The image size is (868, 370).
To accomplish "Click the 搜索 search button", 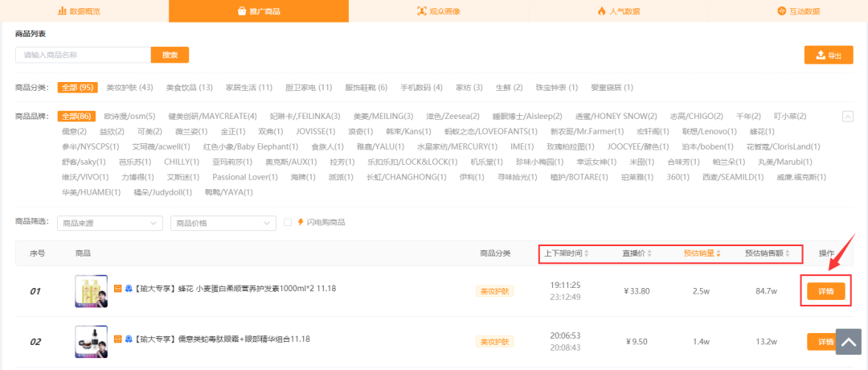I will point(170,55).
